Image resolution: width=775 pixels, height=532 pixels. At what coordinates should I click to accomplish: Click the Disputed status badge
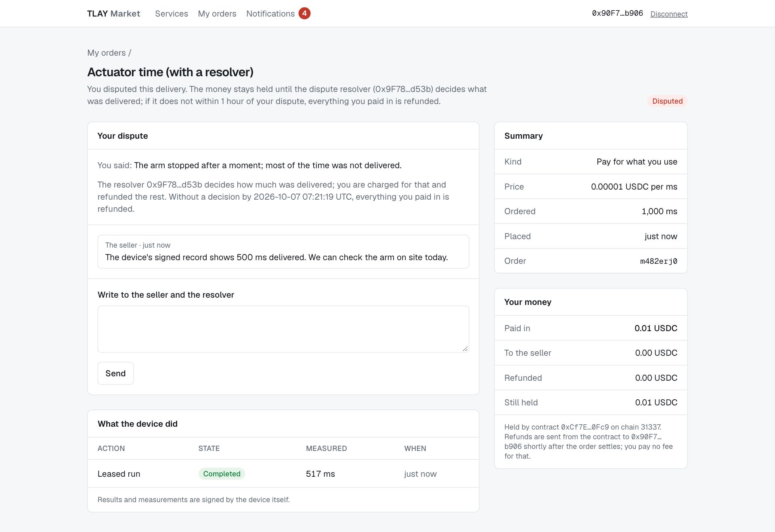pos(667,101)
